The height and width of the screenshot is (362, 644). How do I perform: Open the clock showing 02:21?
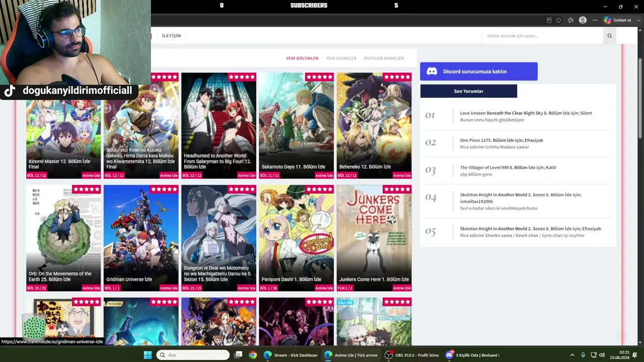[620, 355]
